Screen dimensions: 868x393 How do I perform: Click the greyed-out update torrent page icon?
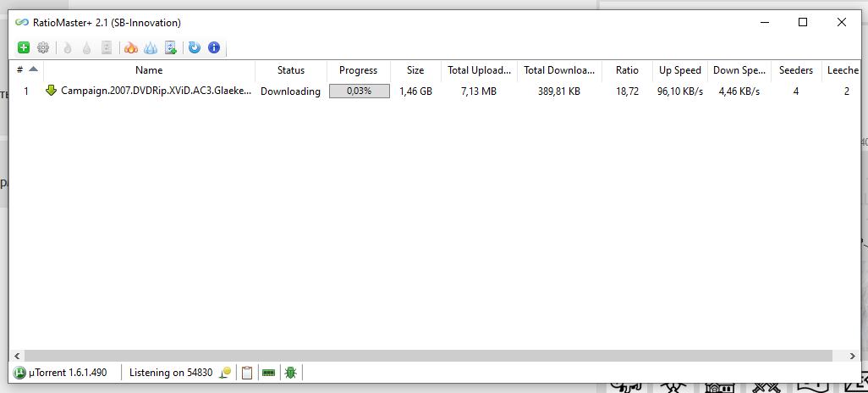click(107, 47)
